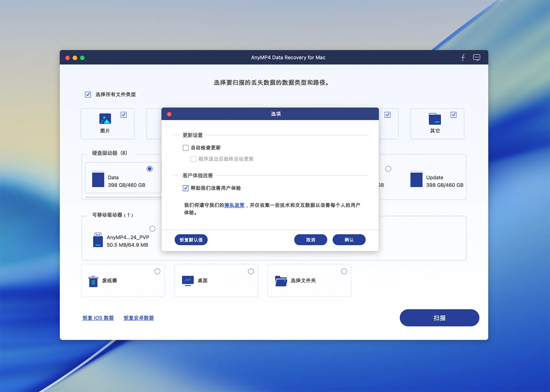Uncheck the 其它 file type checkbox
The image size is (550, 392).
pyautogui.click(x=454, y=115)
